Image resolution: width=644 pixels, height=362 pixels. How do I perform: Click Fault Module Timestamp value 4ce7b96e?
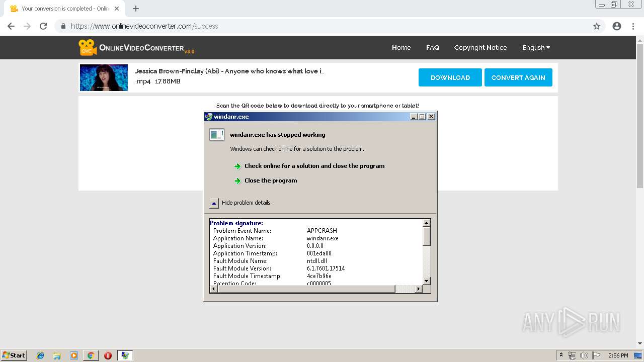tap(319, 276)
